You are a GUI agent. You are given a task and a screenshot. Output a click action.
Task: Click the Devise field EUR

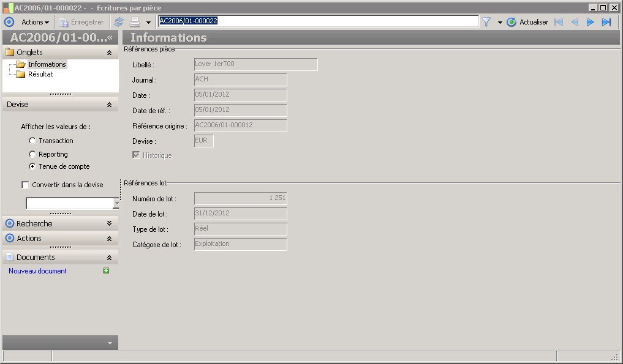tap(204, 141)
